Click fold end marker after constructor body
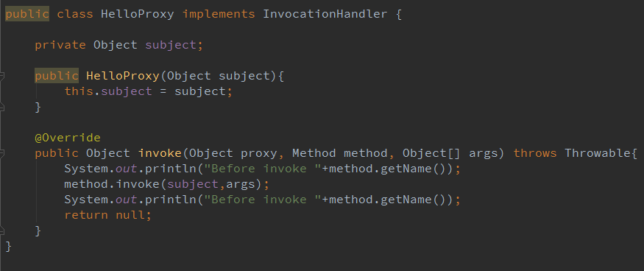The image size is (644, 271). [2, 107]
